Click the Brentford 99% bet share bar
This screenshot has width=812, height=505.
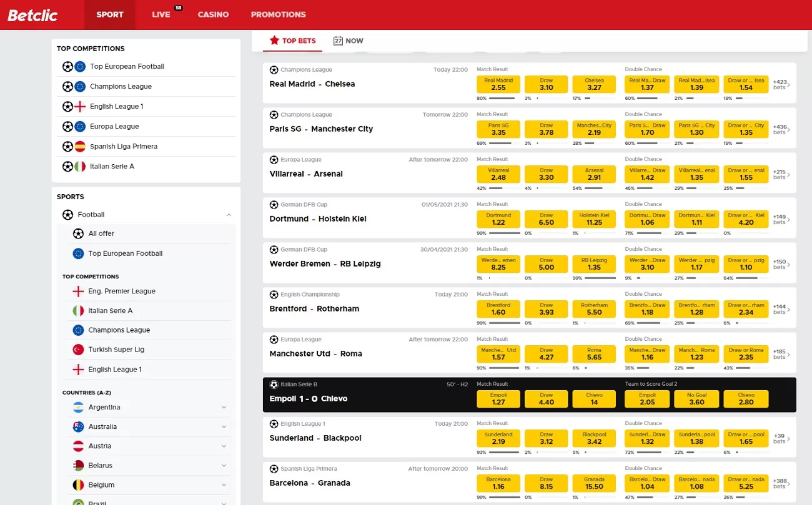tap(505, 323)
